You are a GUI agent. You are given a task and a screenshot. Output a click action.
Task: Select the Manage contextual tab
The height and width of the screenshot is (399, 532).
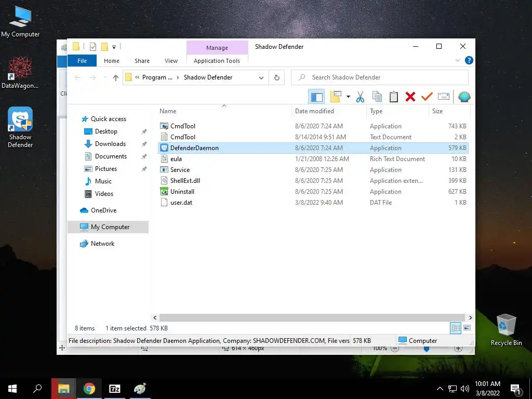(x=217, y=48)
